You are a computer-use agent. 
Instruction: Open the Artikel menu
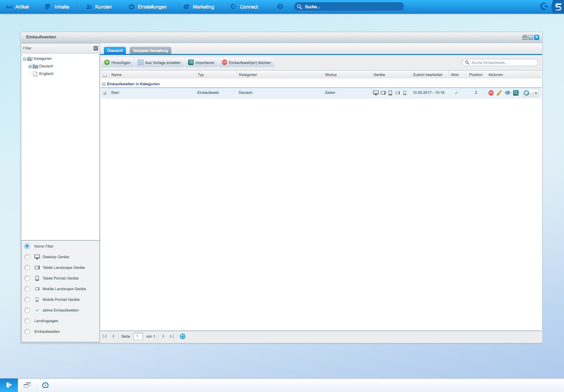tap(18, 7)
